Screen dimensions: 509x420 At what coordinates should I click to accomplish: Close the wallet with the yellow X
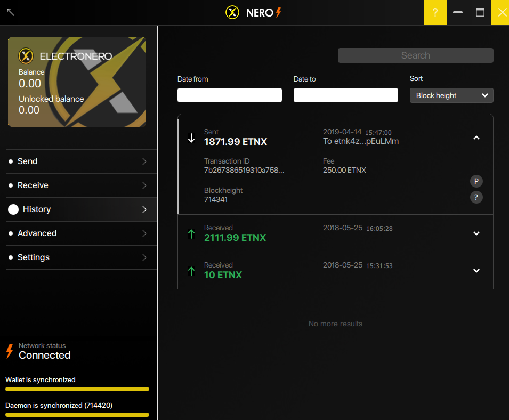point(502,12)
